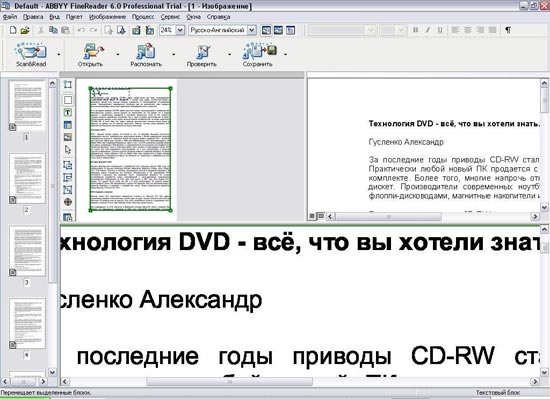Click the zoom window horizontal scrollbar thumb
This screenshot has height=399, width=550.
(229, 381)
